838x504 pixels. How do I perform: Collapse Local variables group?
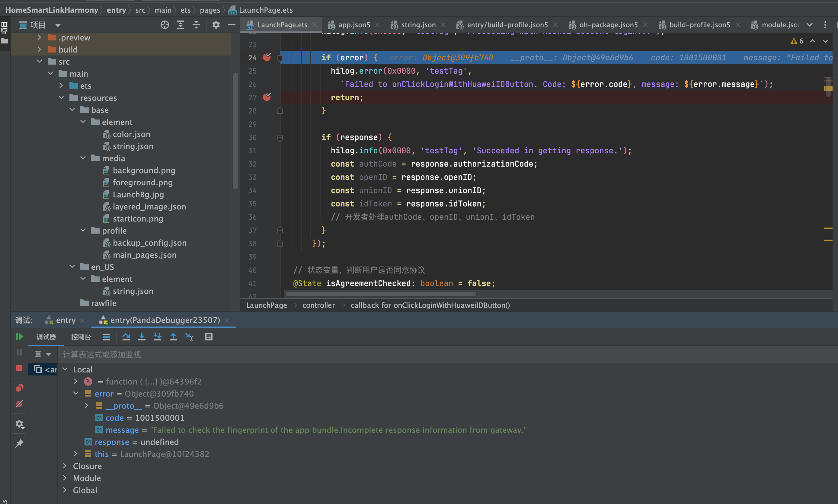pyautogui.click(x=65, y=369)
